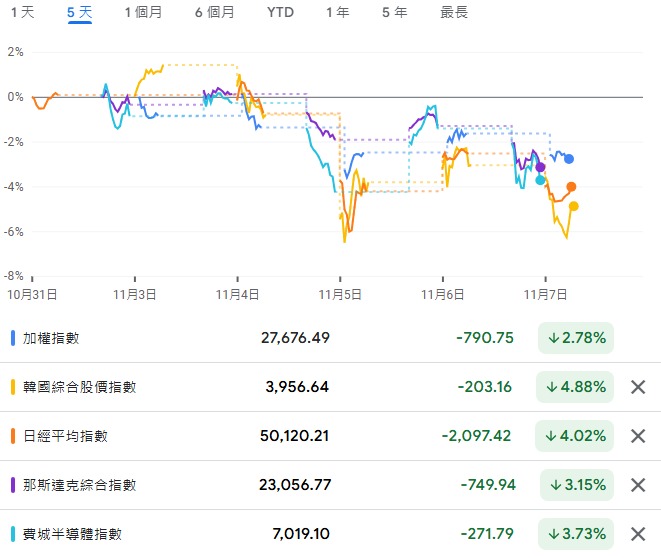Click the orange 日經平均指數 endpoint dot
Screen dimensions: 661x558
coord(571,187)
